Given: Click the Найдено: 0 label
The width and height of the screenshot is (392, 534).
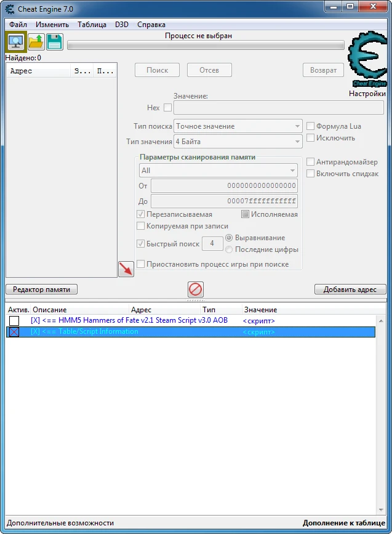Looking at the screenshot, I should coord(23,58).
